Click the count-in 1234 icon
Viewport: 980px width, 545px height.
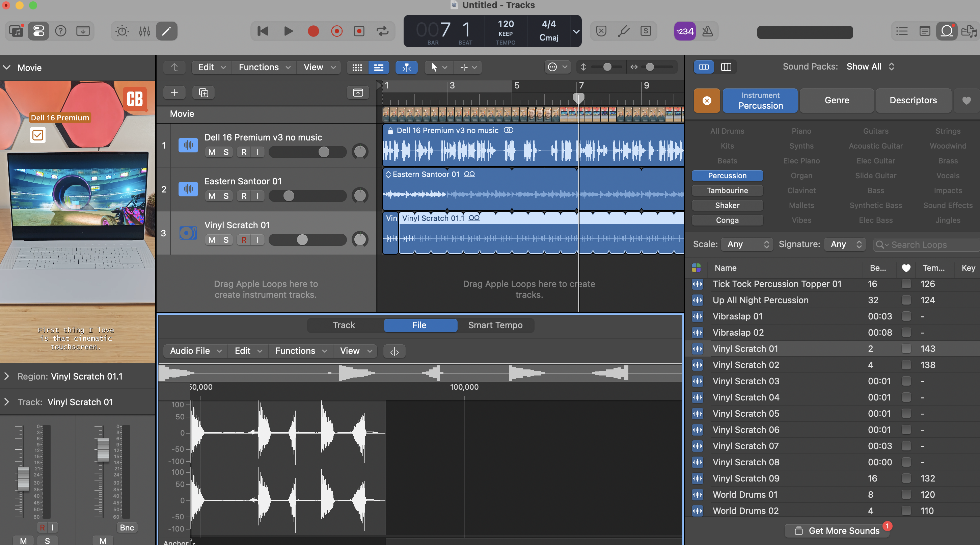click(x=684, y=31)
